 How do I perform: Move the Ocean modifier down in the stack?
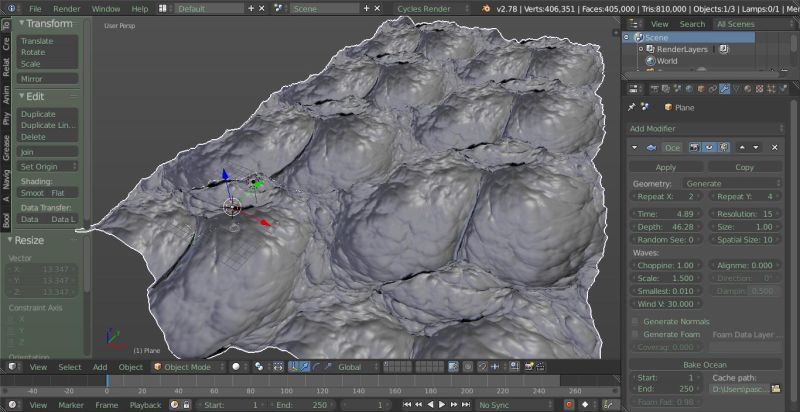tap(756, 148)
